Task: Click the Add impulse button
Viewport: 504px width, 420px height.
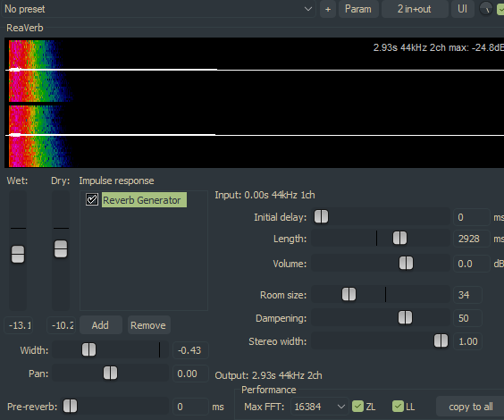Action: click(x=101, y=325)
